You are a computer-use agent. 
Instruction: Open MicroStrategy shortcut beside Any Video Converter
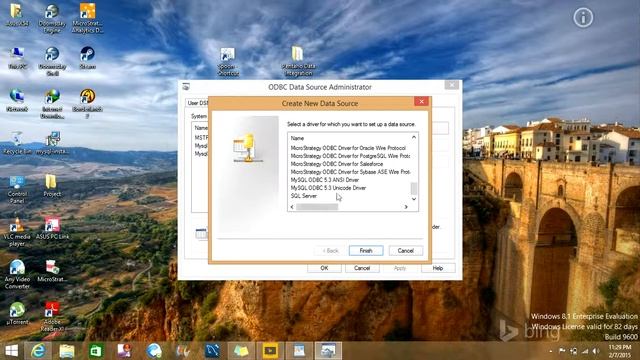(x=52, y=271)
